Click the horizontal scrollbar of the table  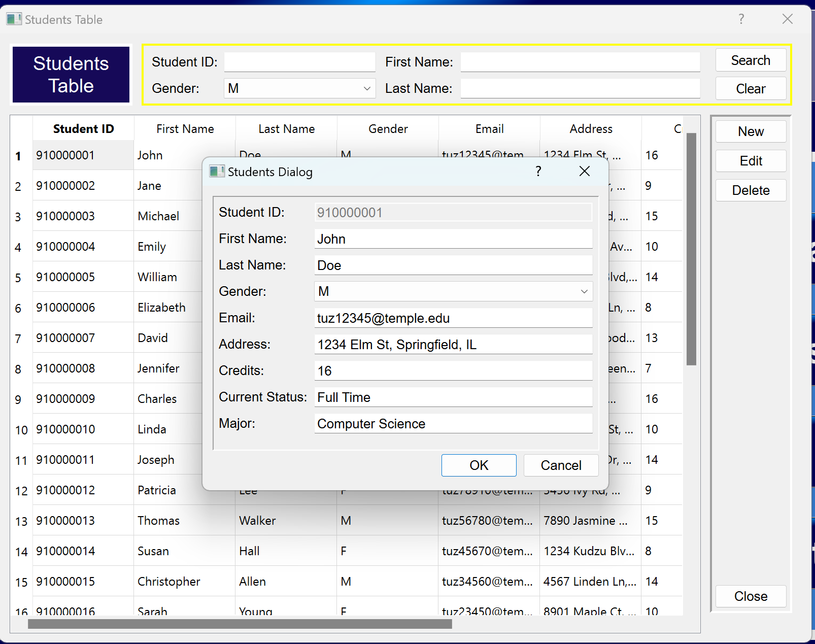click(240, 624)
